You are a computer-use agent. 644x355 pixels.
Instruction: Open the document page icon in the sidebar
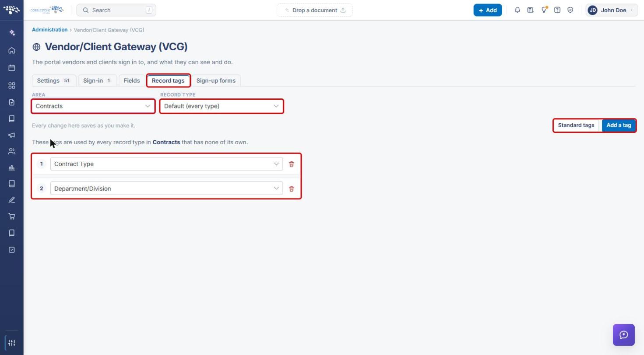(x=12, y=102)
